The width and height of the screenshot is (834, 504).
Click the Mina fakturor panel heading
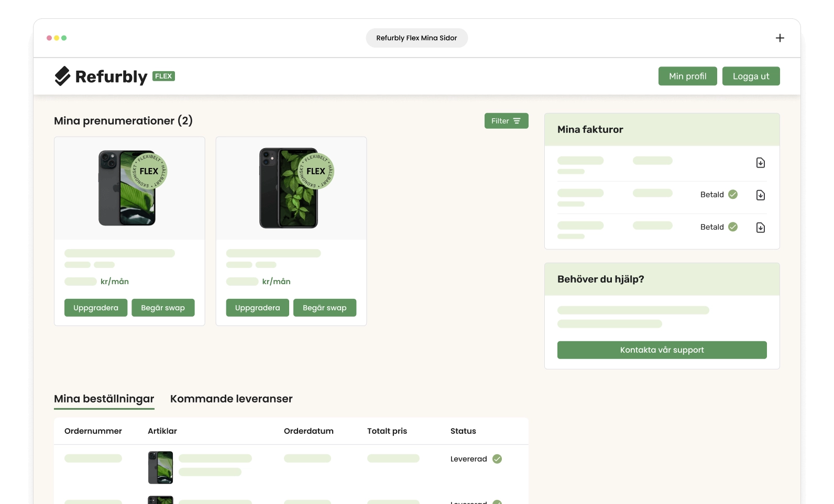click(590, 129)
